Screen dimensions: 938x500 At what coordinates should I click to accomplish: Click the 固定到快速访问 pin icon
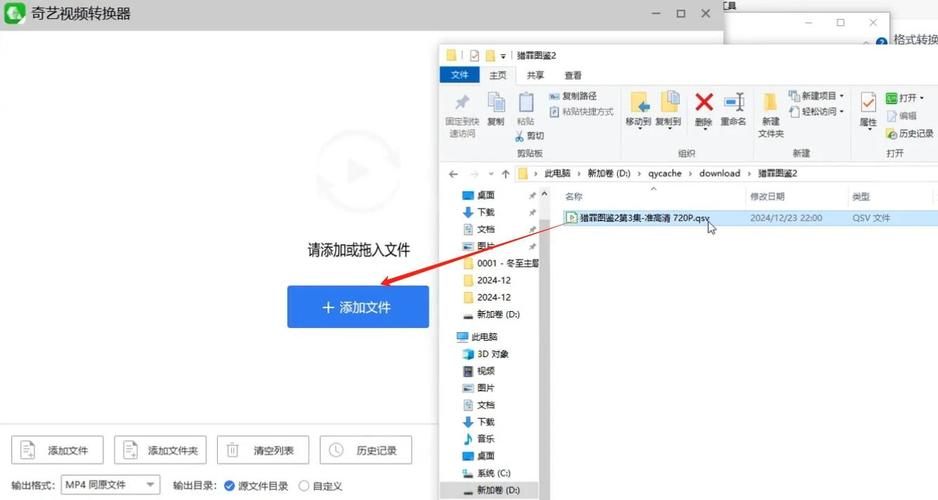click(x=462, y=102)
